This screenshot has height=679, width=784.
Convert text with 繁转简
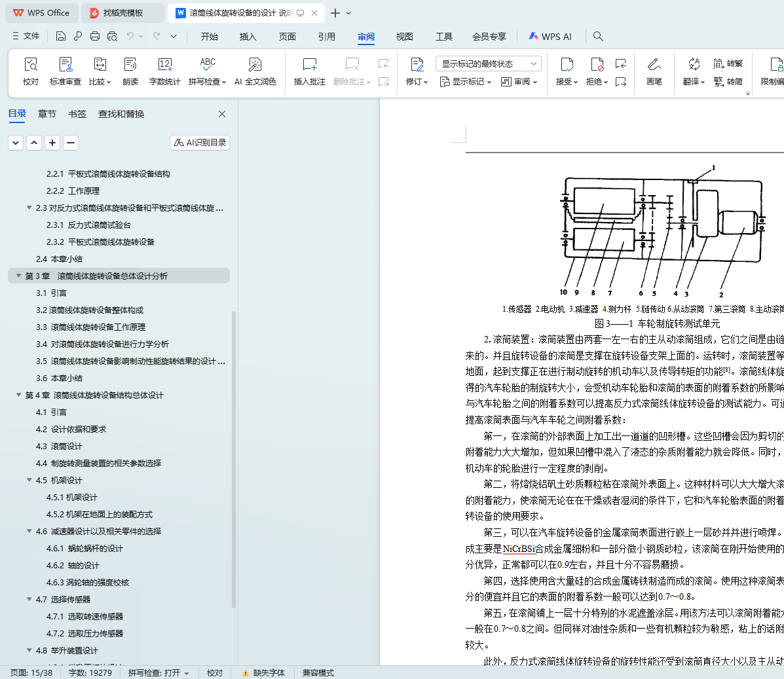(728, 81)
